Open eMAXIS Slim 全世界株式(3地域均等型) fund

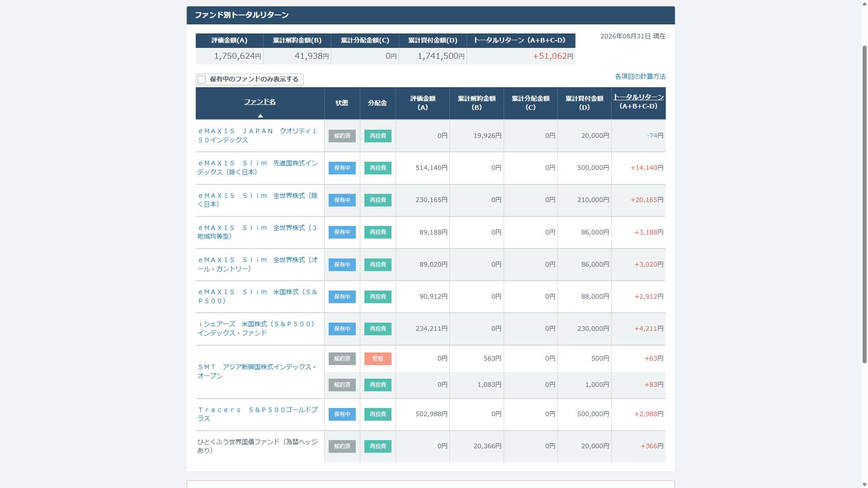[x=258, y=232]
